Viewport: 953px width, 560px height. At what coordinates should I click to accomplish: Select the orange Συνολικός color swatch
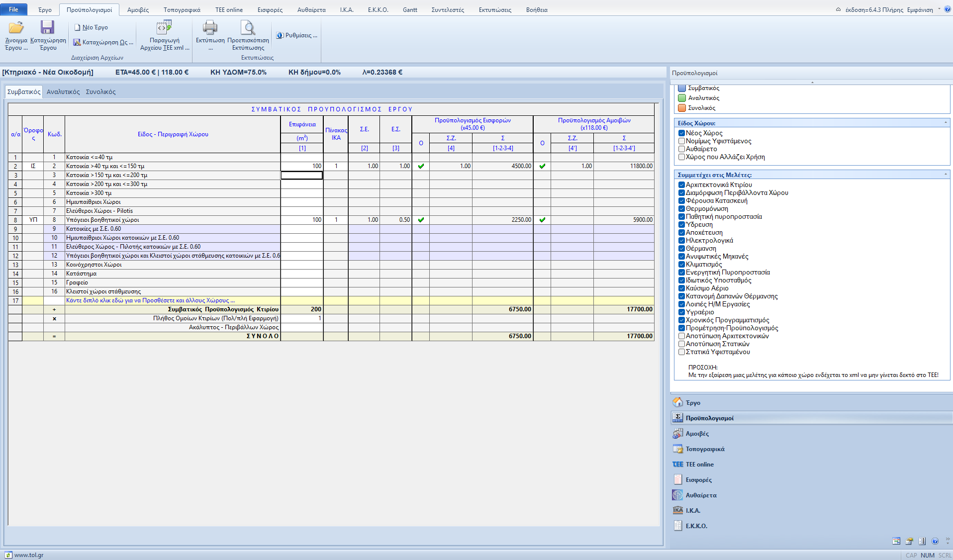coord(682,108)
